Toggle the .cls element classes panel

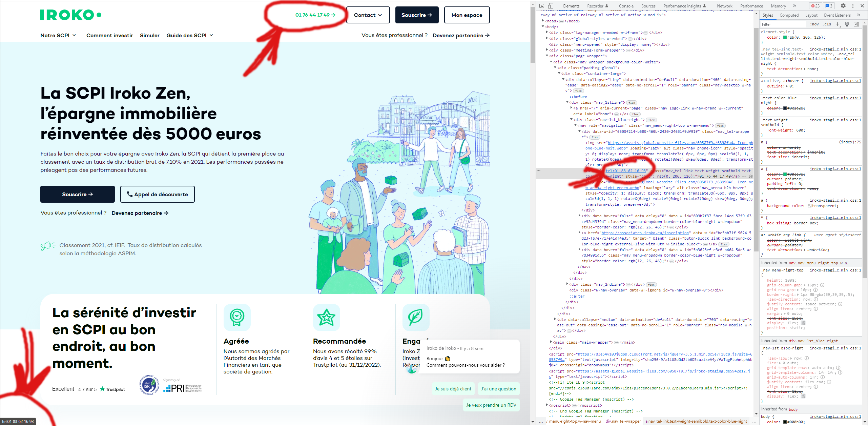827,24
